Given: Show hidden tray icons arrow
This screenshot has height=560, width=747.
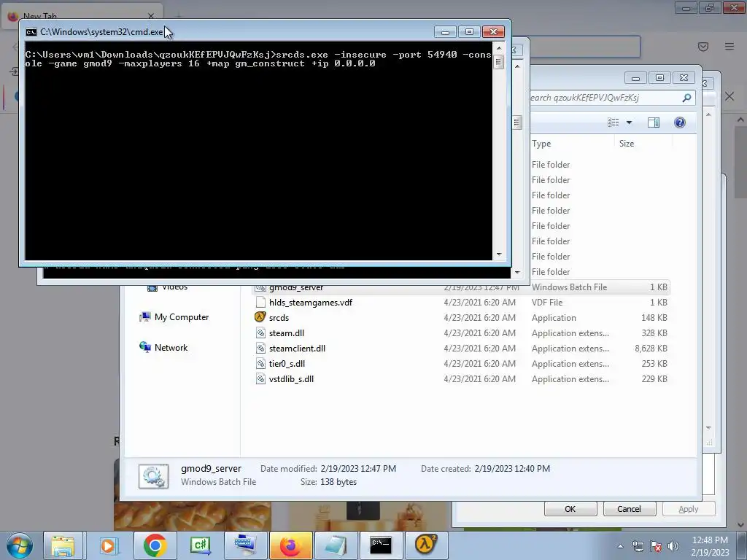Looking at the screenshot, I should pos(620,546).
